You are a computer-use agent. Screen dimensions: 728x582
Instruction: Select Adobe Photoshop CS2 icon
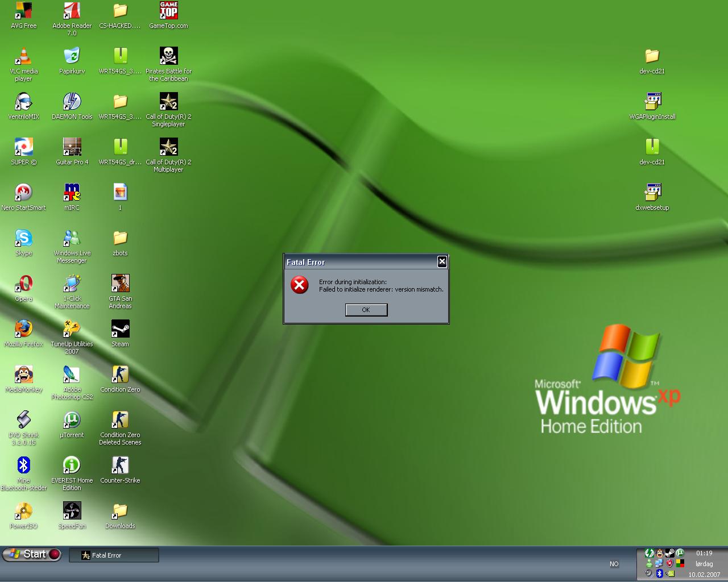[72, 383]
